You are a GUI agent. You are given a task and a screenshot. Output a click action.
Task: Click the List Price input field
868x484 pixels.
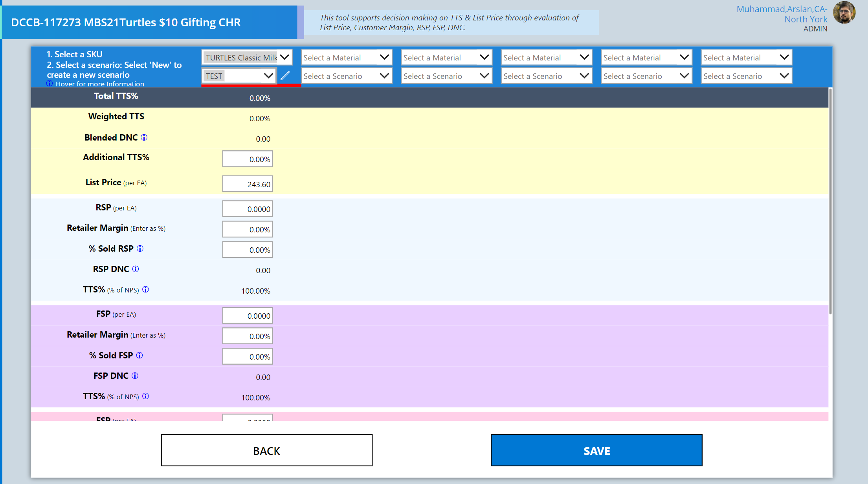(x=248, y=184)
